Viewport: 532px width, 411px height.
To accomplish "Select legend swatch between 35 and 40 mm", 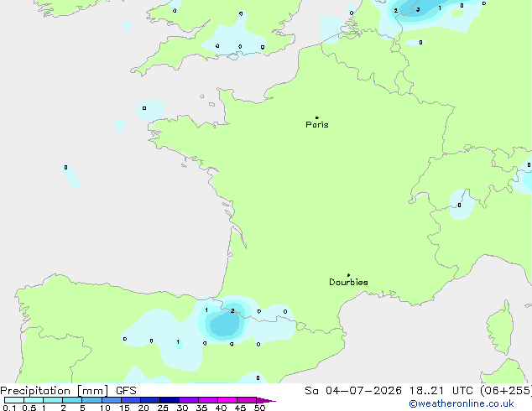I will (x=208, y=400).
